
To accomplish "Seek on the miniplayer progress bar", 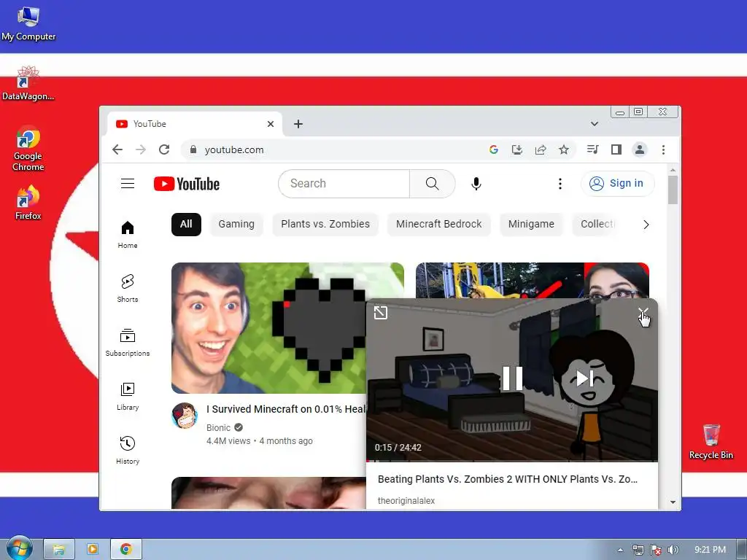I will (512, 461).
